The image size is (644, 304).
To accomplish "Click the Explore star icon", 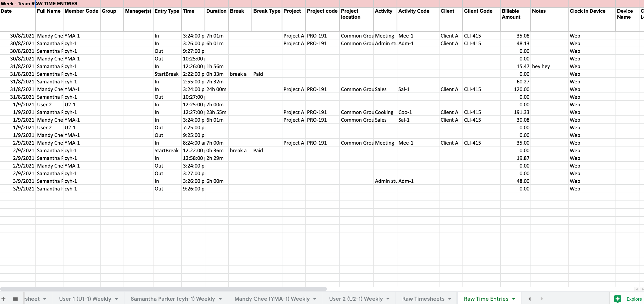I will (617, 299).
